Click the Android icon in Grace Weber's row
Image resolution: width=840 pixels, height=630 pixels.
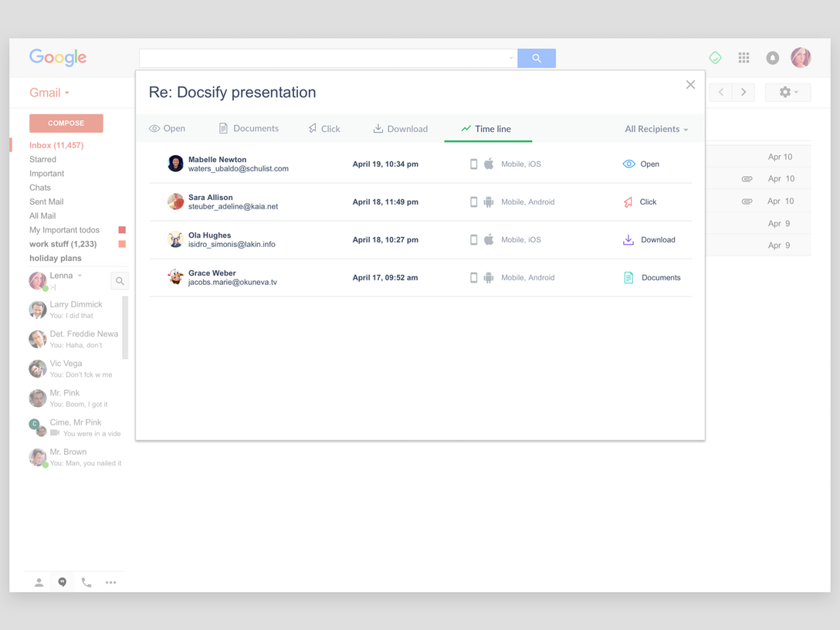(x=489, y=277)
